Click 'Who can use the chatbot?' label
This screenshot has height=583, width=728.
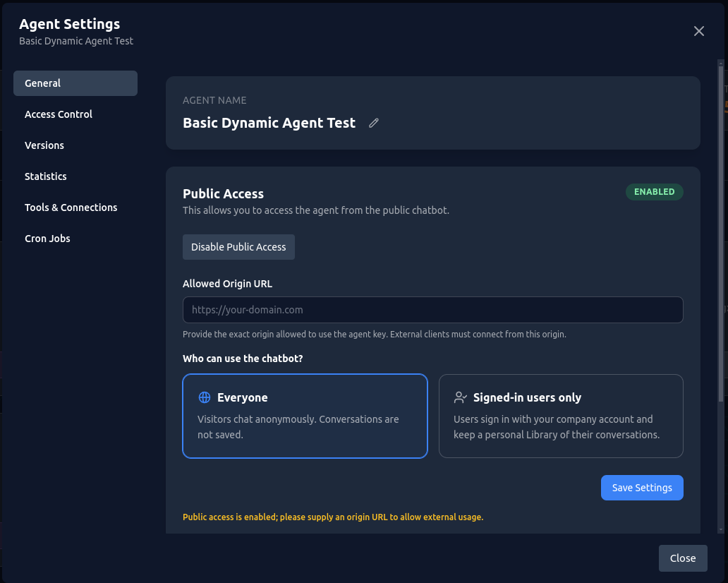click(243, 359)
